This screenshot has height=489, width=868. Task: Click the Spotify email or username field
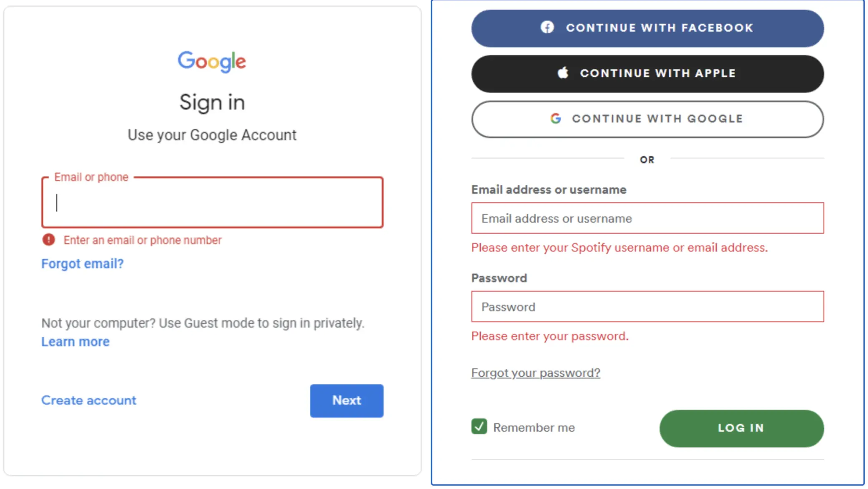647,218
